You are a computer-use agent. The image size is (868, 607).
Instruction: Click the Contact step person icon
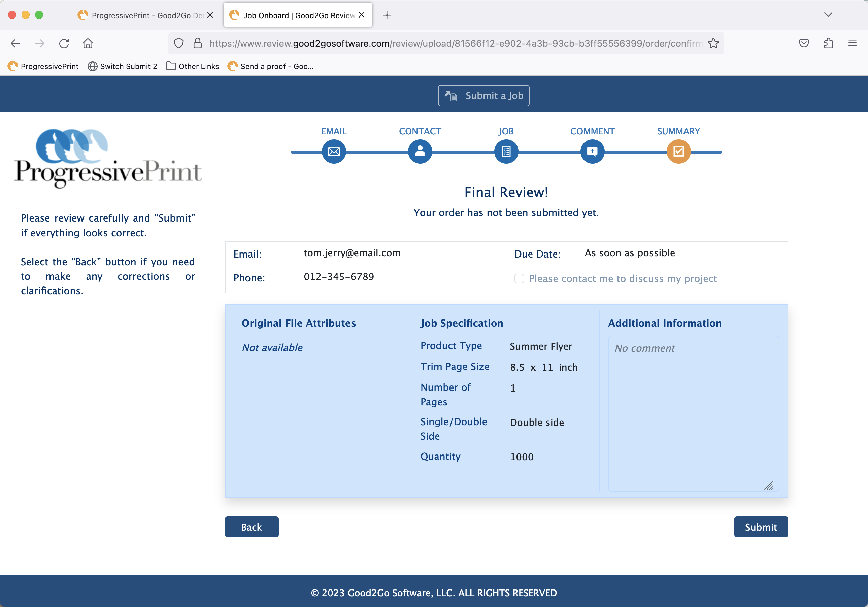[x=420, y=151]
